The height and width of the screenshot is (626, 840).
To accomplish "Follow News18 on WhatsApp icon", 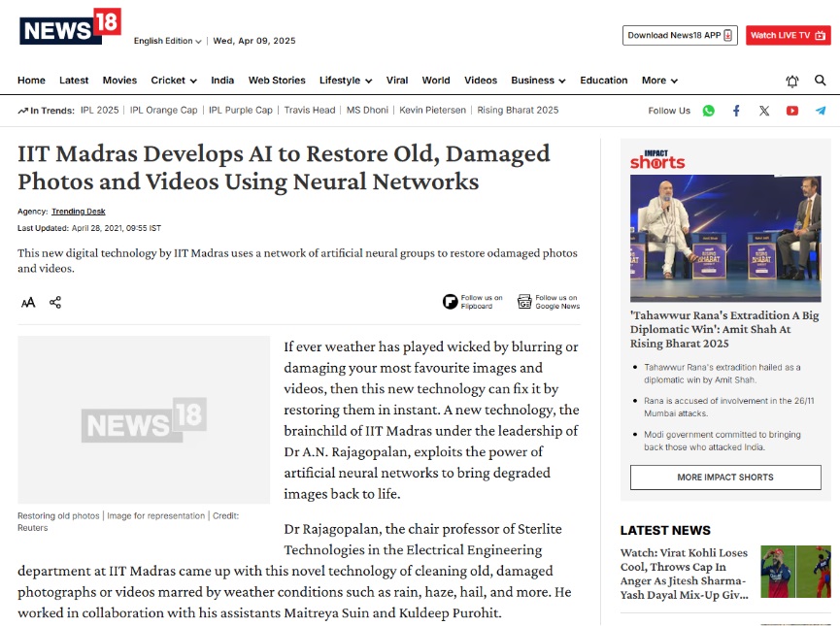I will [708, 111].
